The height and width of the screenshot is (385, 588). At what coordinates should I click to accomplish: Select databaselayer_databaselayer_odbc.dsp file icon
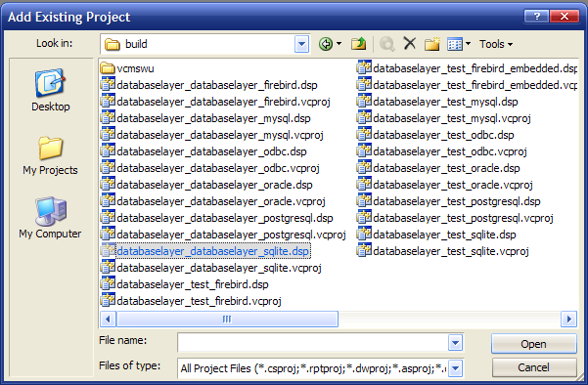tap(108, 150)
